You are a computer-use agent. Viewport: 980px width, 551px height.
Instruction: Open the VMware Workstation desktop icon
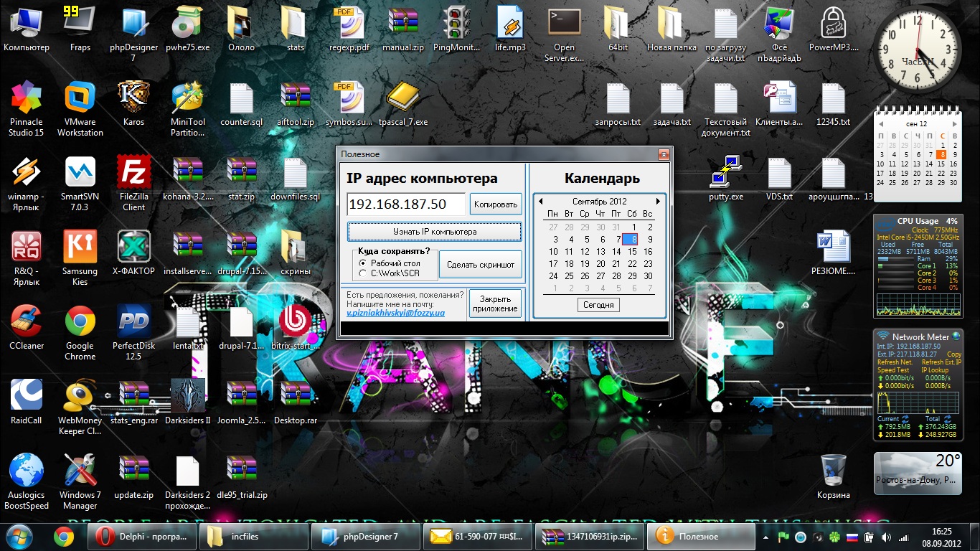[80, 99]
